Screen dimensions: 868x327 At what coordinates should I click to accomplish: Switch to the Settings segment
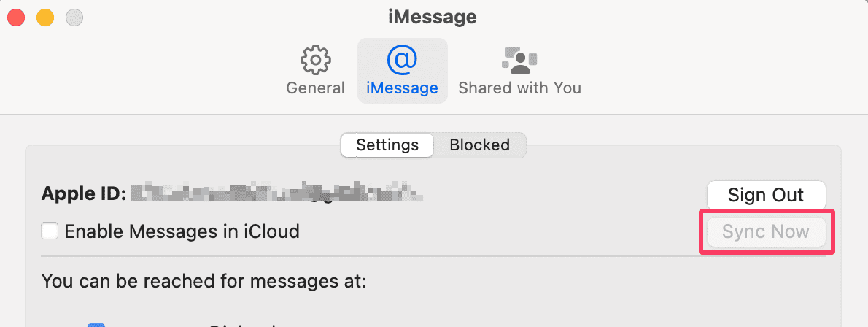click(387, 145)
